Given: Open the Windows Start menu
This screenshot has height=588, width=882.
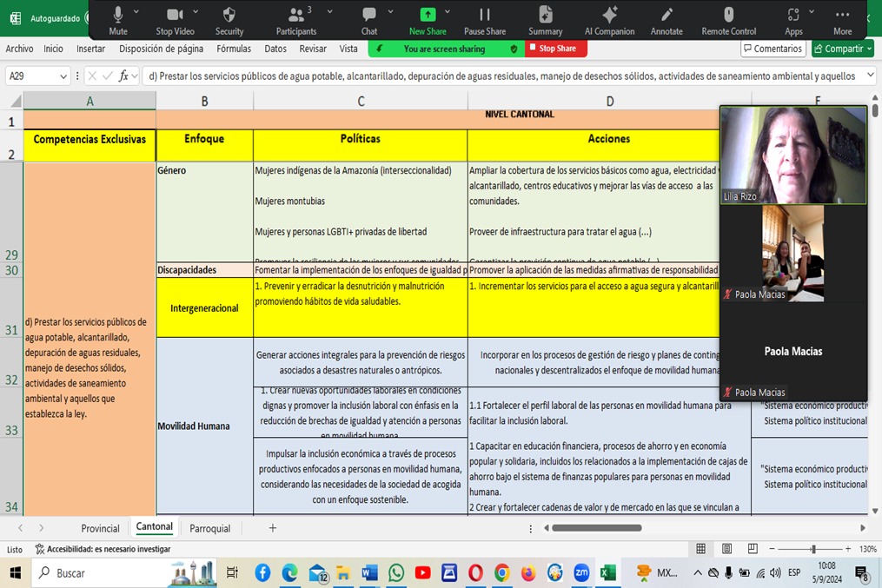Looking at the screenshot, I should [15, 573].
